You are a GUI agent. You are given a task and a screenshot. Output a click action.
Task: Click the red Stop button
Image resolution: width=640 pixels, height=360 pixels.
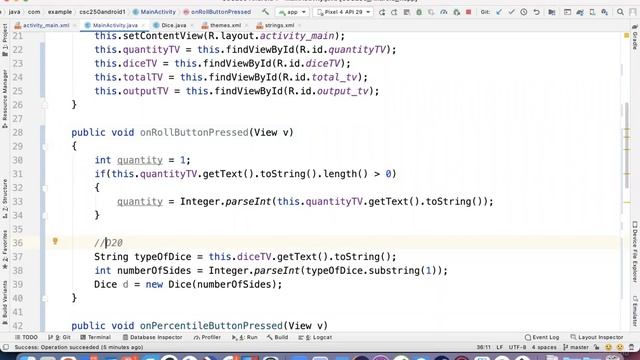[469, 12]
